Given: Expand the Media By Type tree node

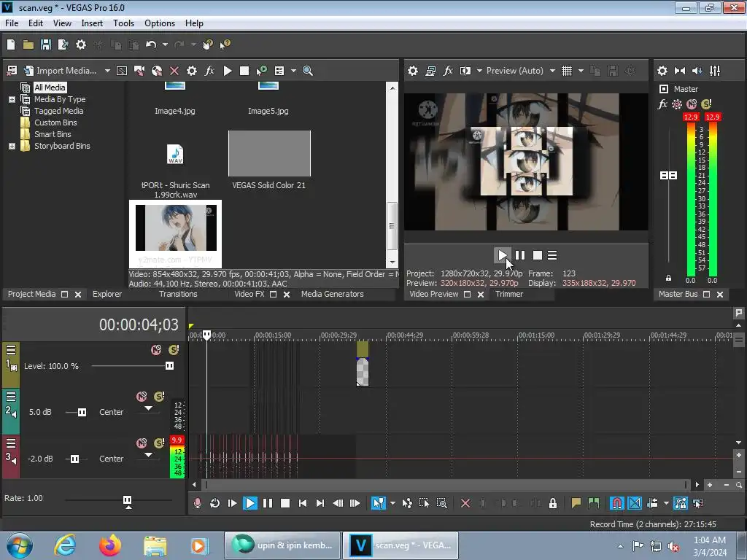Looking at the screenshot, I should coord(12,99).
